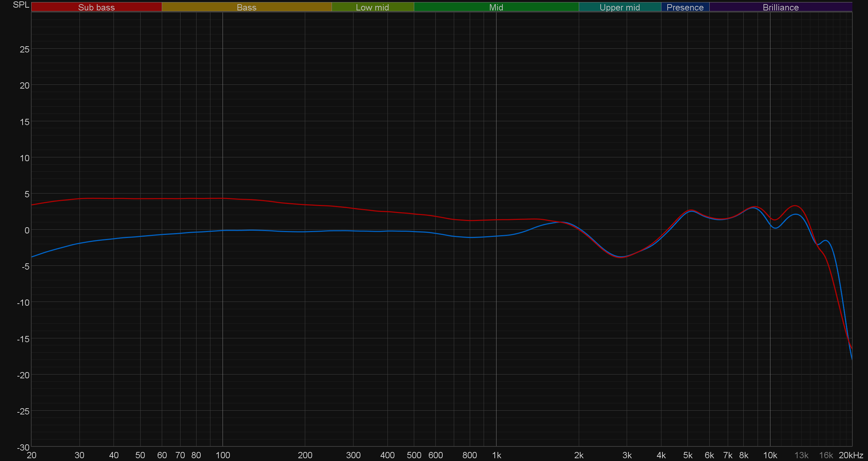Select the Mid band header
Viewport: 868px width, 461px height.
tap(496, 7)
